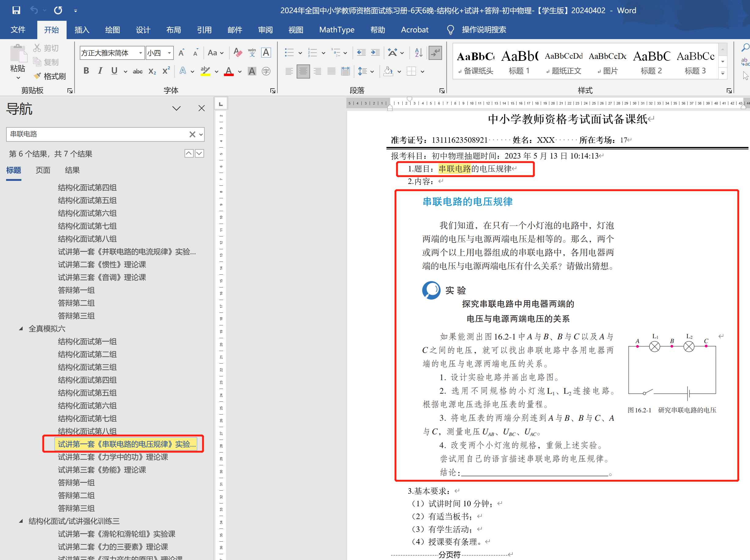The height and width of the screenshot is (560, 750).
Task: Click the bulleted list icon
Action: pos(289,53)
